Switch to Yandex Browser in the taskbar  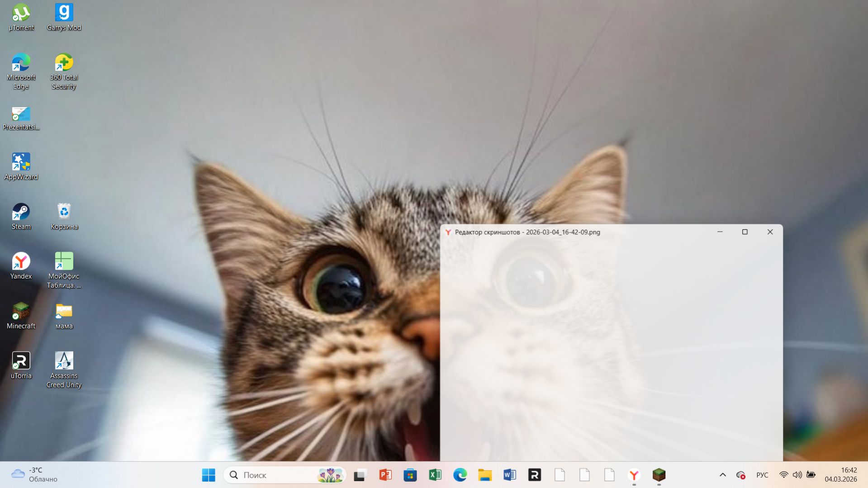coord(634,475)
